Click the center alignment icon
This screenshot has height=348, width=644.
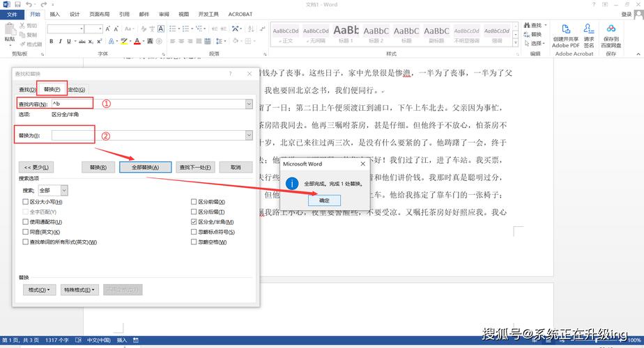click(x=181, y=41)
